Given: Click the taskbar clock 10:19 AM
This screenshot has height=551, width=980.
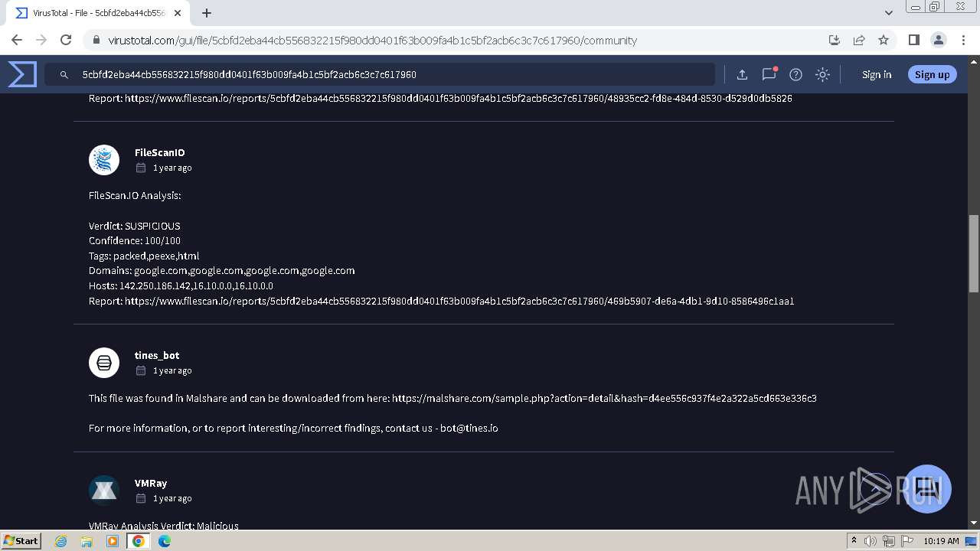Looking at the screenshot, I should pos(941,541).
